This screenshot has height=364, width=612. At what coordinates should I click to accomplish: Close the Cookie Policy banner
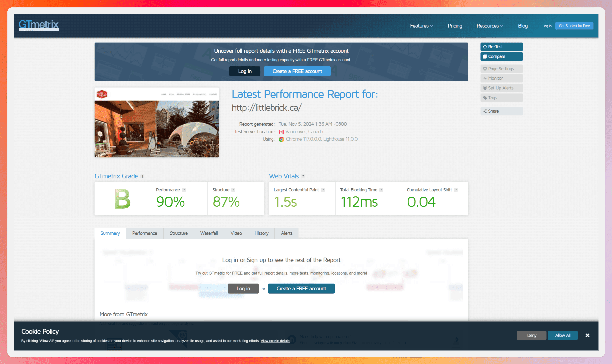tap(587, 335)
